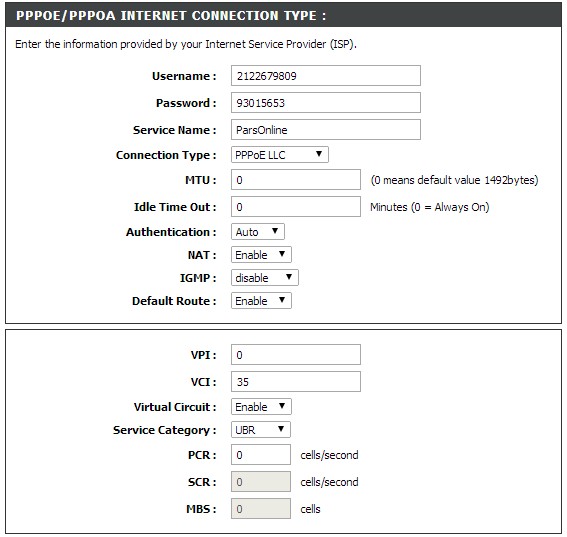
Task: Expand the Service Category UBR dropdown
Action: pos(261,430)
